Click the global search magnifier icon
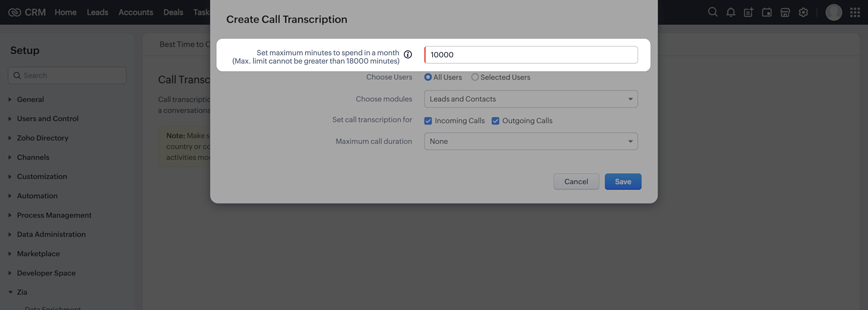 [713, 12]
